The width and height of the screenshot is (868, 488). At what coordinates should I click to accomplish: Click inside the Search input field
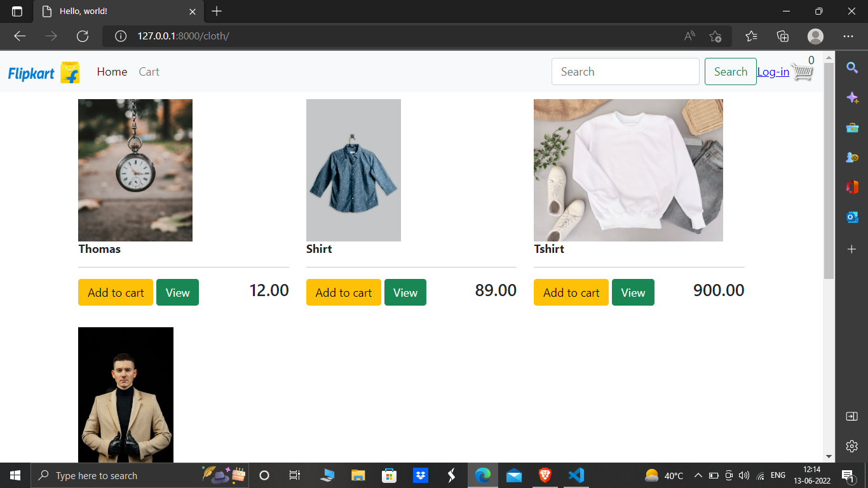point(625,71)
